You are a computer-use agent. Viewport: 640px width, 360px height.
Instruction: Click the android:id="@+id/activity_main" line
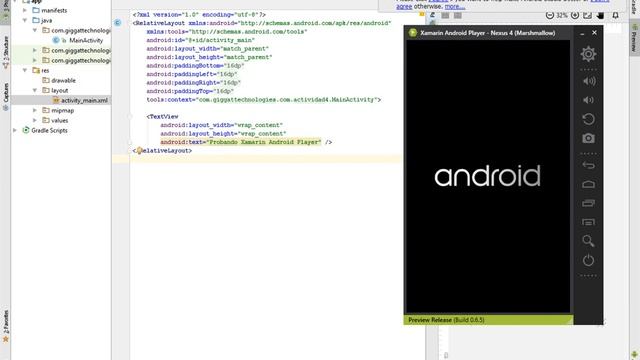(x=200, y=40)
